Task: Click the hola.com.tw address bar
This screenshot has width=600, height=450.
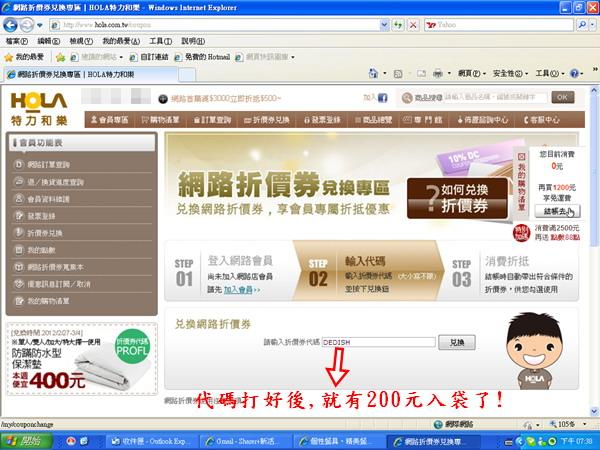Action: pyautogui.click(x=215, y=25)
